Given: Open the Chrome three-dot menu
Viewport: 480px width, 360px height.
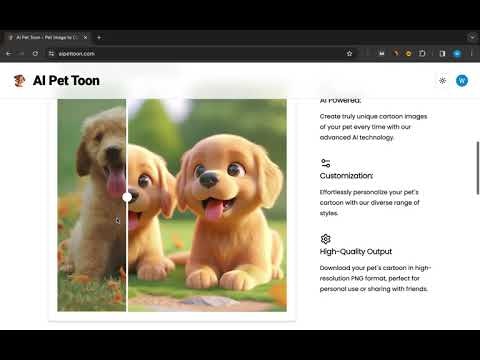Looking at the screenshot, I should (x=472, y=53).
